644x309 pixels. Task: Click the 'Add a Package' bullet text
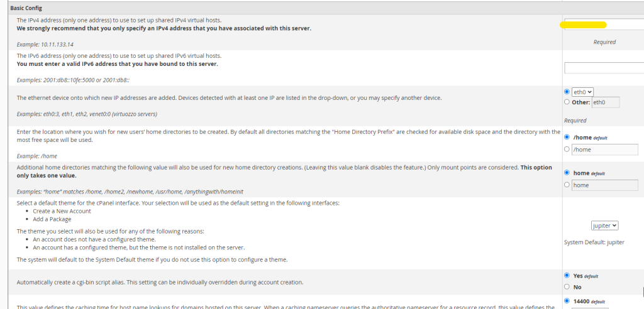53,219
